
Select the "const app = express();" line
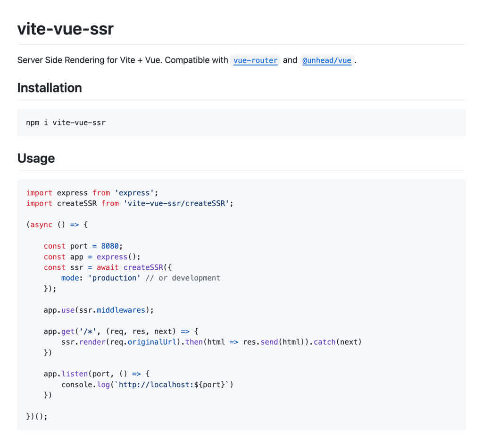[x=92, y=257]
